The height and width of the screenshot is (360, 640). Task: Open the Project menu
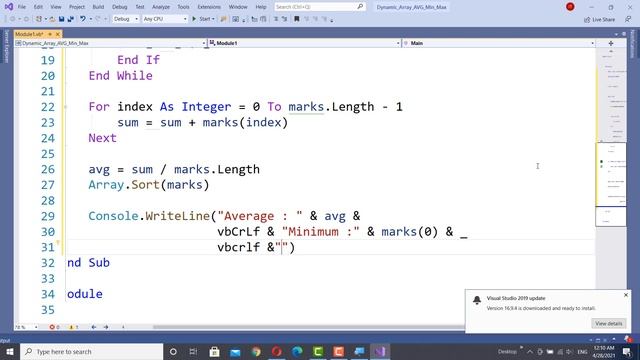point(77,7)
